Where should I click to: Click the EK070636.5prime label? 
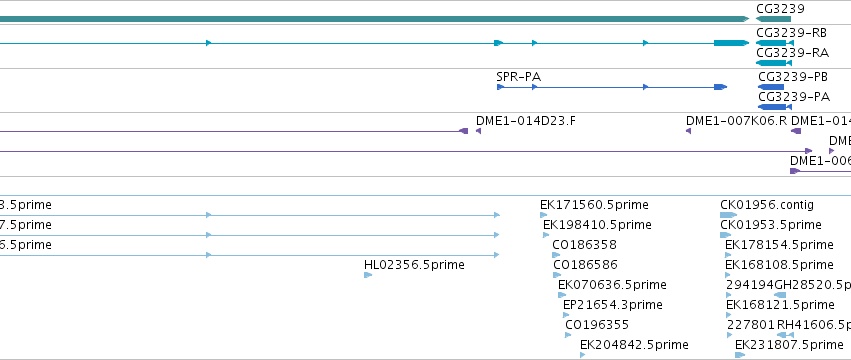(612, 285)
